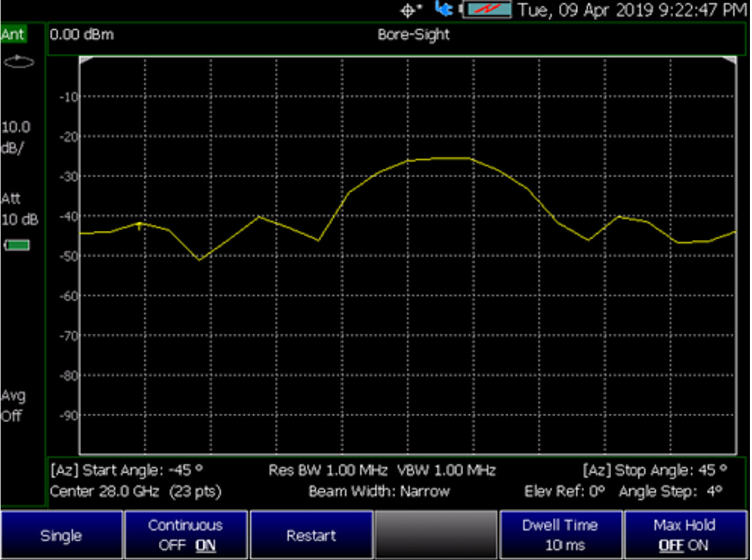Image resolution: width=752 pixels, height=560 pixels.
Task: Click the blue running-figure status icon
Action: [x=444, y=9]
